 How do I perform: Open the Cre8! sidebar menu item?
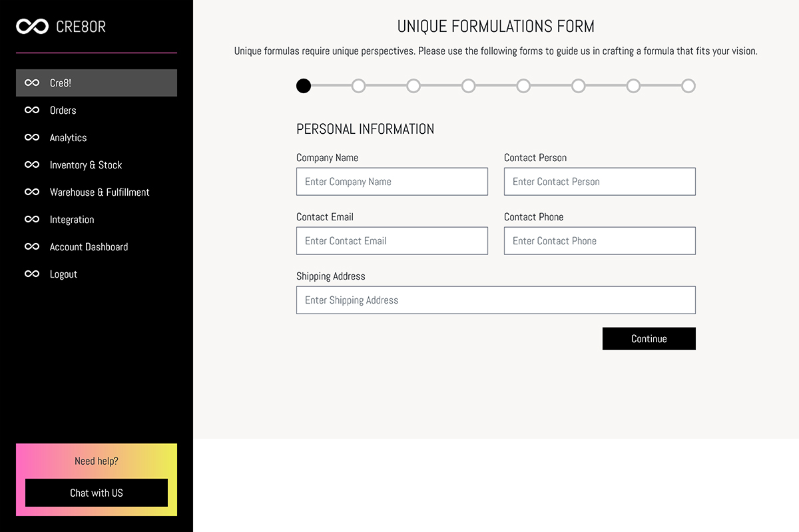(97, 83)
